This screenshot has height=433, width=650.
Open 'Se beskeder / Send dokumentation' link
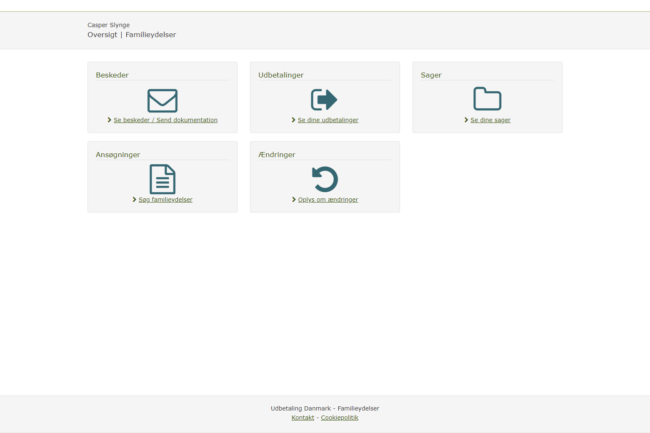point(165,120)
